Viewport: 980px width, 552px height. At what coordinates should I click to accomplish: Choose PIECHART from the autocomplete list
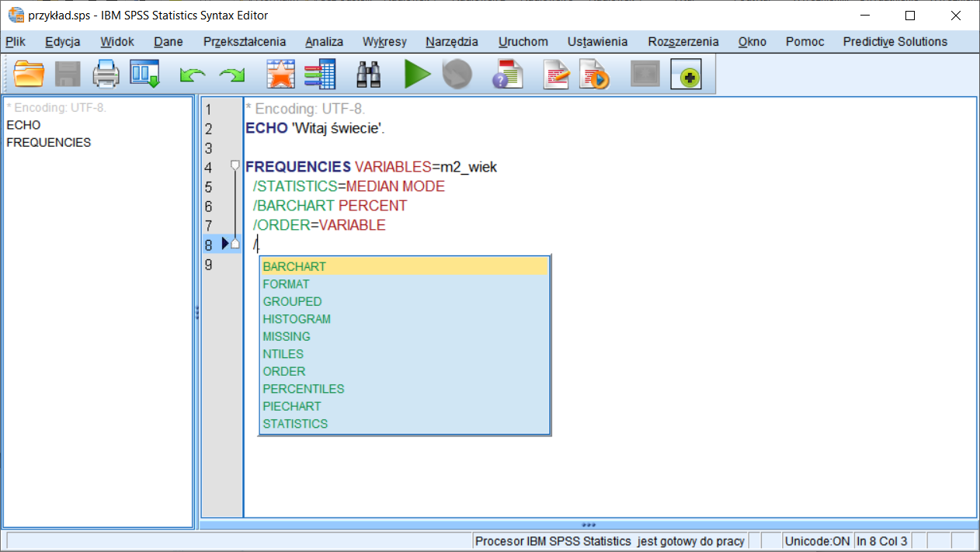(405, 406)
